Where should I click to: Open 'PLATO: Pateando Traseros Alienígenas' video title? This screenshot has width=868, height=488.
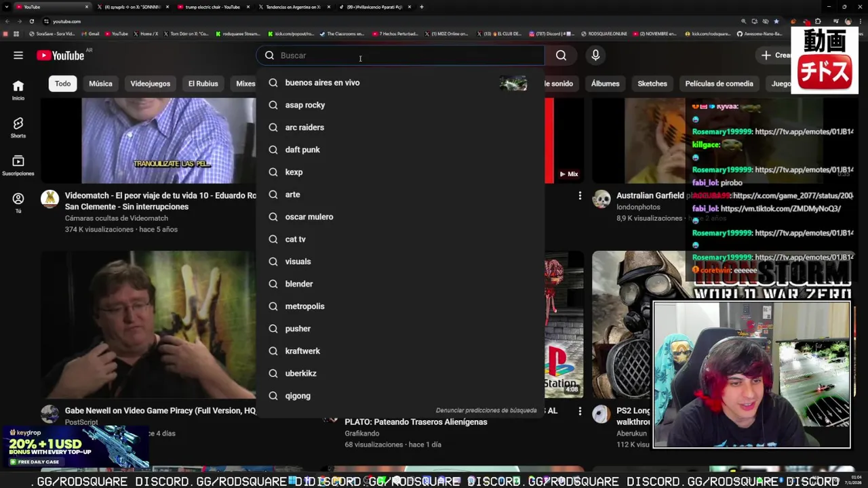416,422
